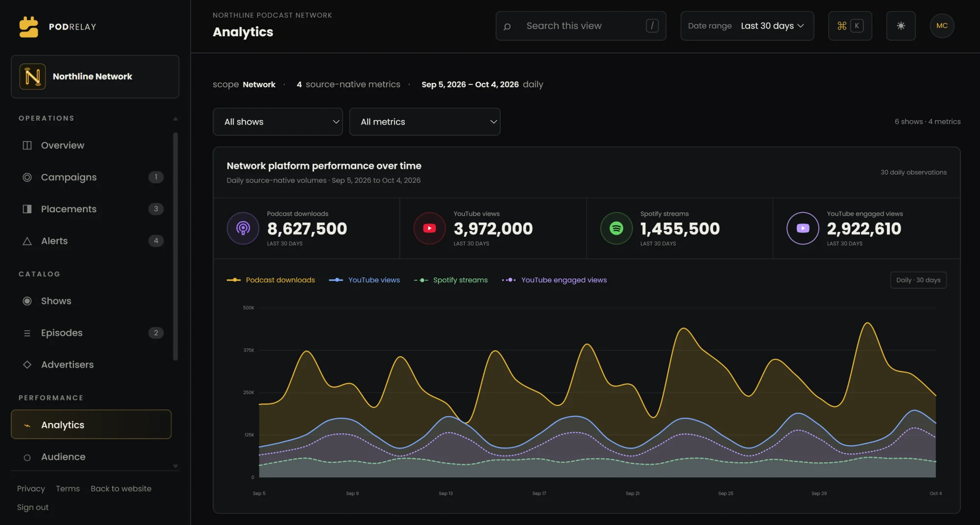Image resolution: width=980 pixels, height=525 pixels.
Task: Click the sidebar vertical scrollbar
Action: (x=175, y=247)
